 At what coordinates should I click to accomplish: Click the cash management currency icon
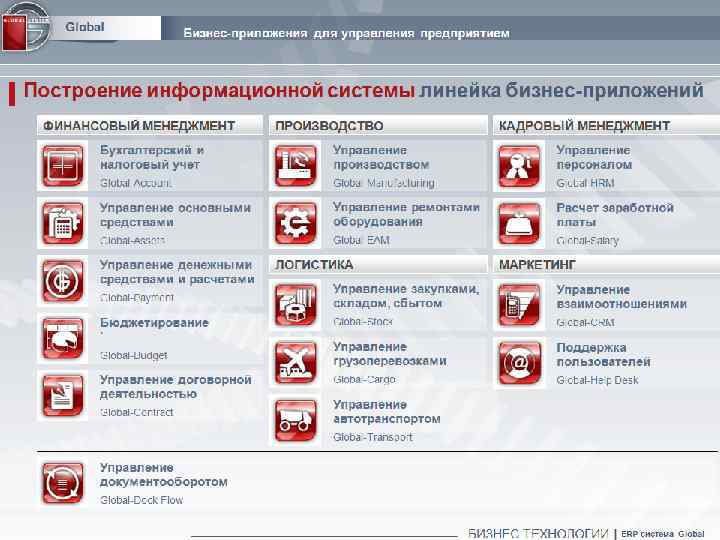point(62,281)
